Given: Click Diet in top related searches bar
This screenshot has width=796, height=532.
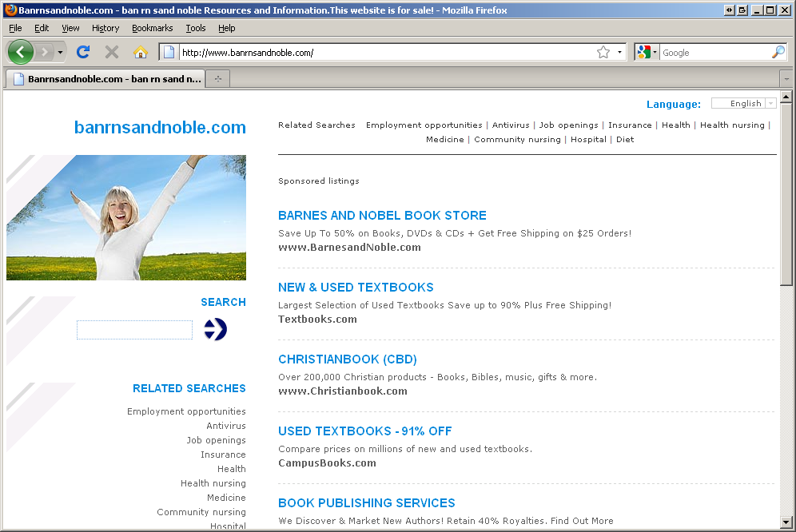Looking at the screenshot, I should [625, 139].
